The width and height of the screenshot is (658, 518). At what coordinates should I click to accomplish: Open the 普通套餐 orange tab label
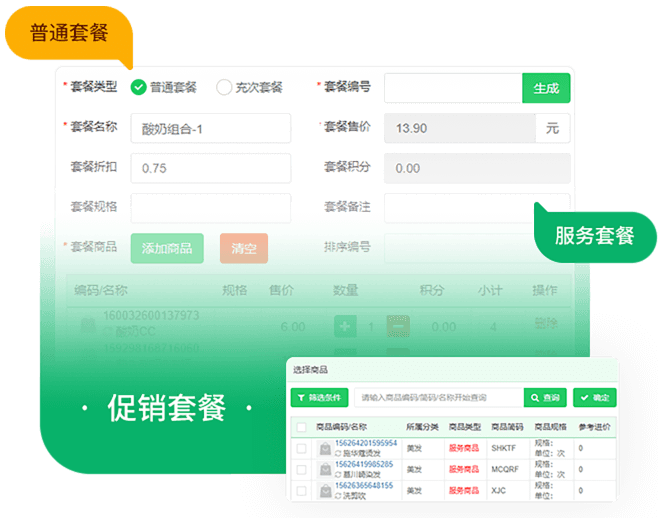tap(69, 32)
